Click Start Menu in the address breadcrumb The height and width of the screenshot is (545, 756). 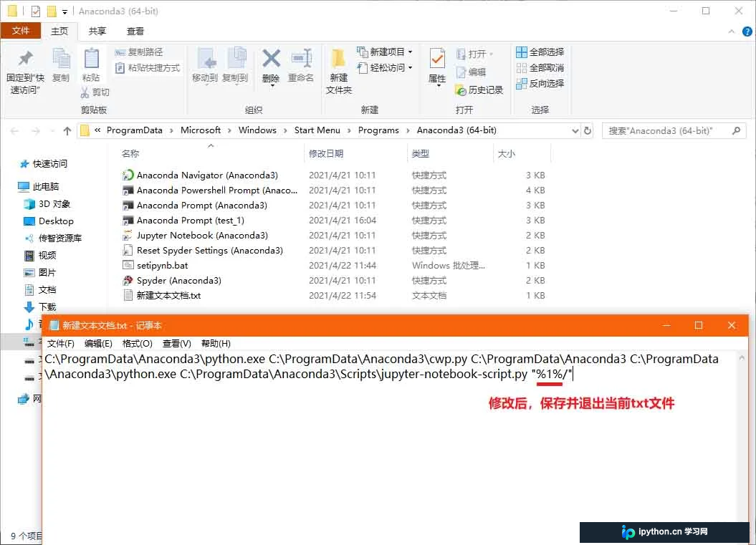(x=317, y=130)
